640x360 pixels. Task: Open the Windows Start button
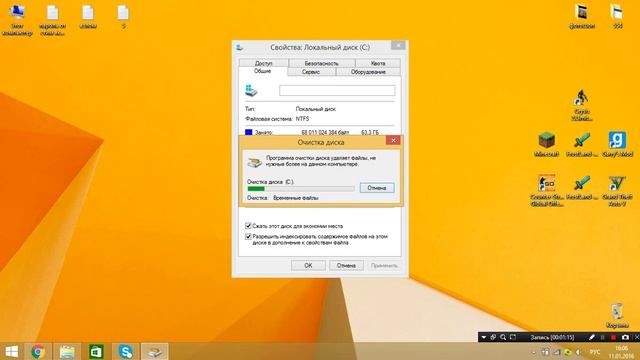11,351
